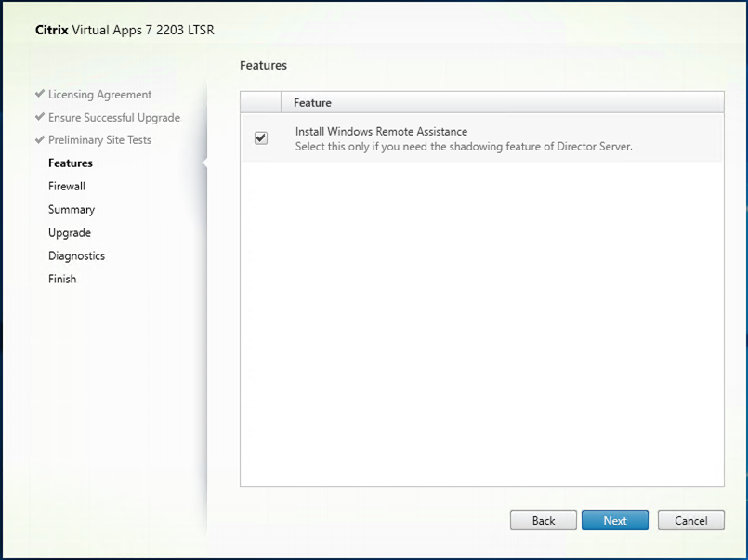
Task: Select the Finish step
Action: tap(62, 279)
